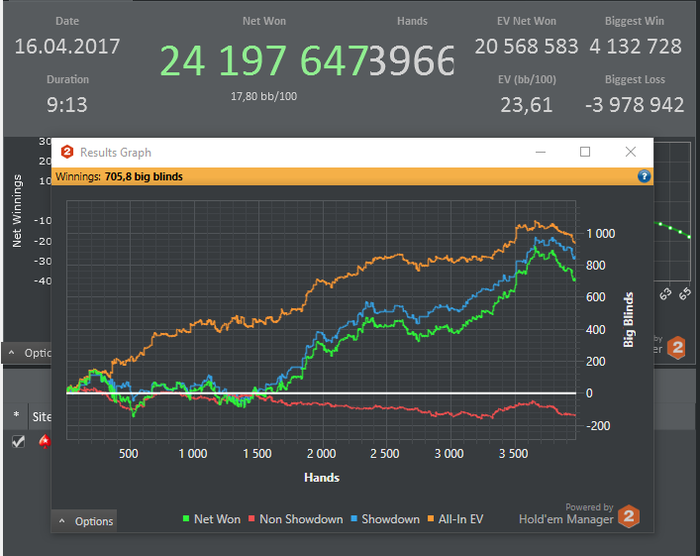Click the blue help question mark icon
The image size is (700, 556).
(644, 176)
